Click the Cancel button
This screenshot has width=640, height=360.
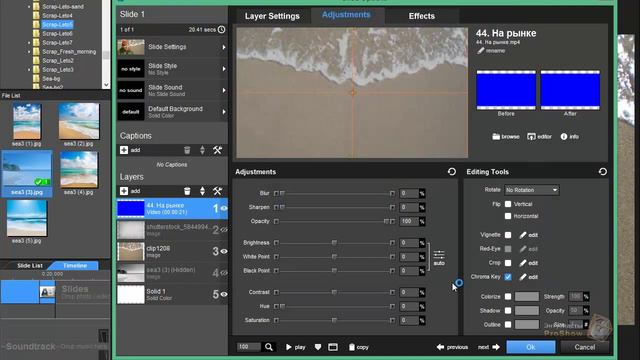tap(584, 347)
